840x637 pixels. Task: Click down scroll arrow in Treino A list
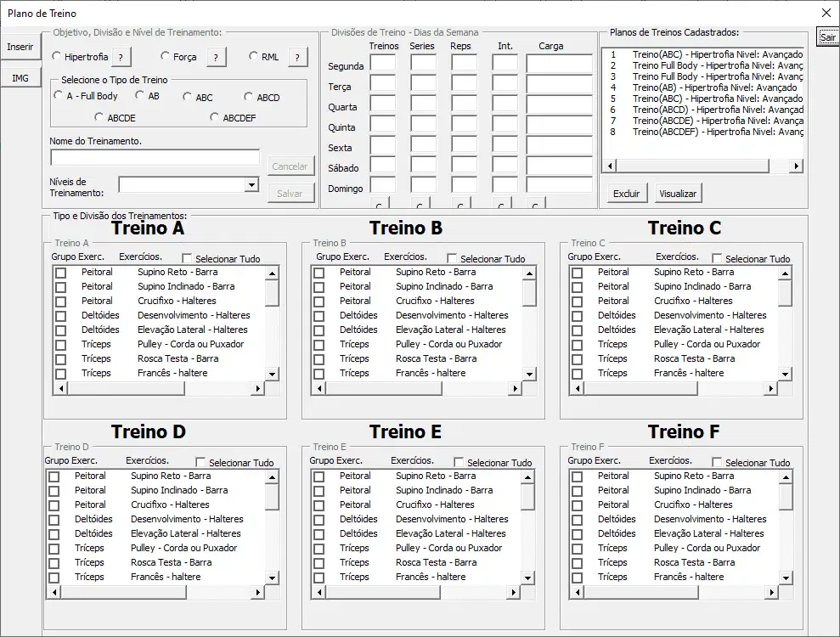pos(272,374)
